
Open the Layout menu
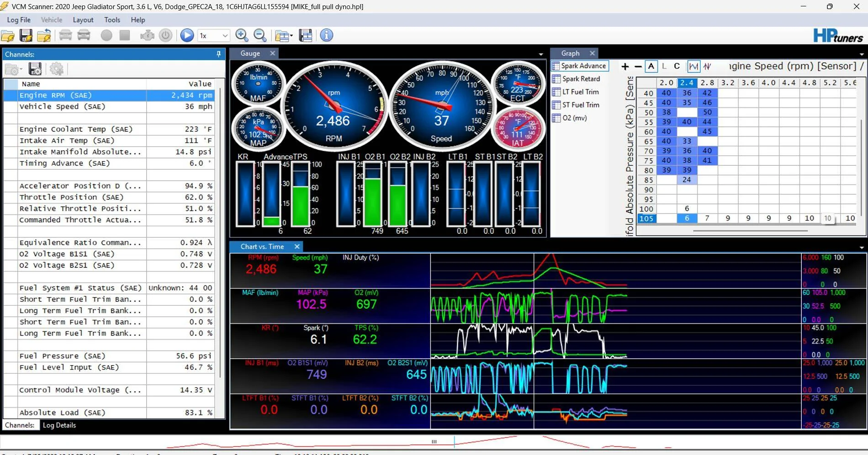[x=83, y=20]
